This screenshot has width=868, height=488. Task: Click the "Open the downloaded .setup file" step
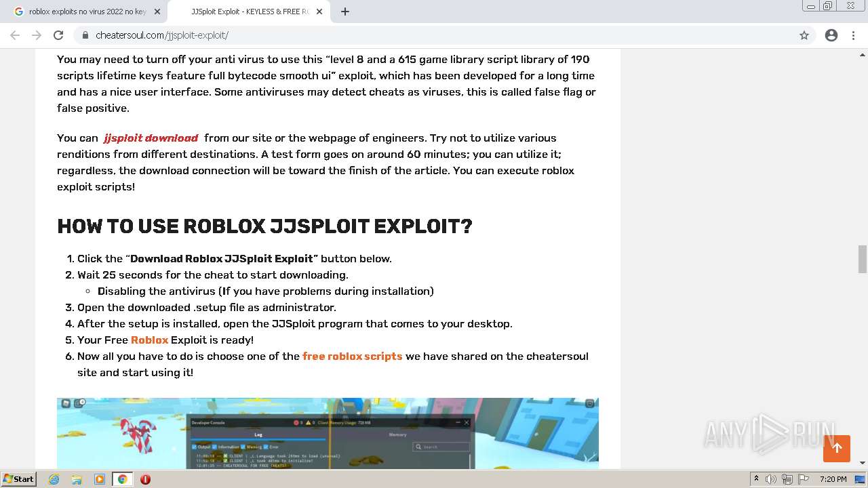tap(207, 307)
